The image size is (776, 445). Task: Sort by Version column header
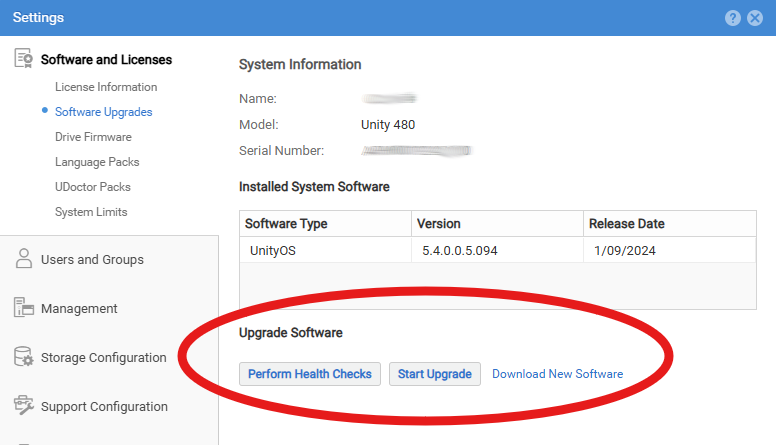497,224
